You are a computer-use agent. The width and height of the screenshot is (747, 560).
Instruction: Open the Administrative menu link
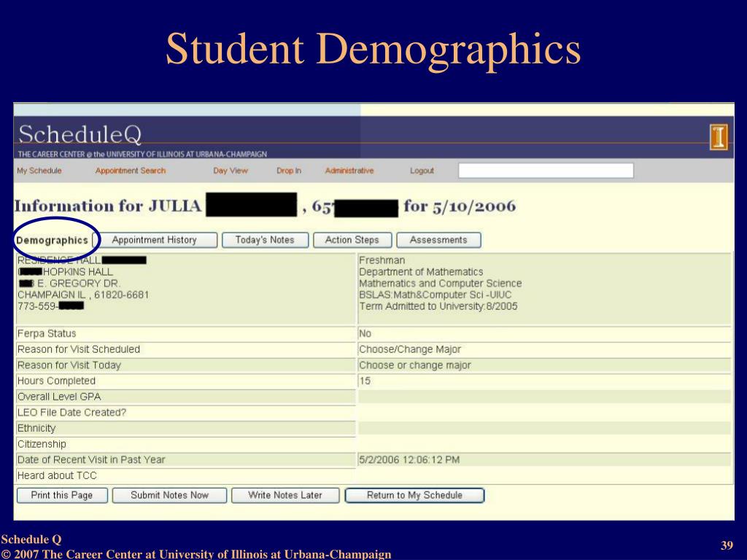pyautogui.click(x=349, y=171)
